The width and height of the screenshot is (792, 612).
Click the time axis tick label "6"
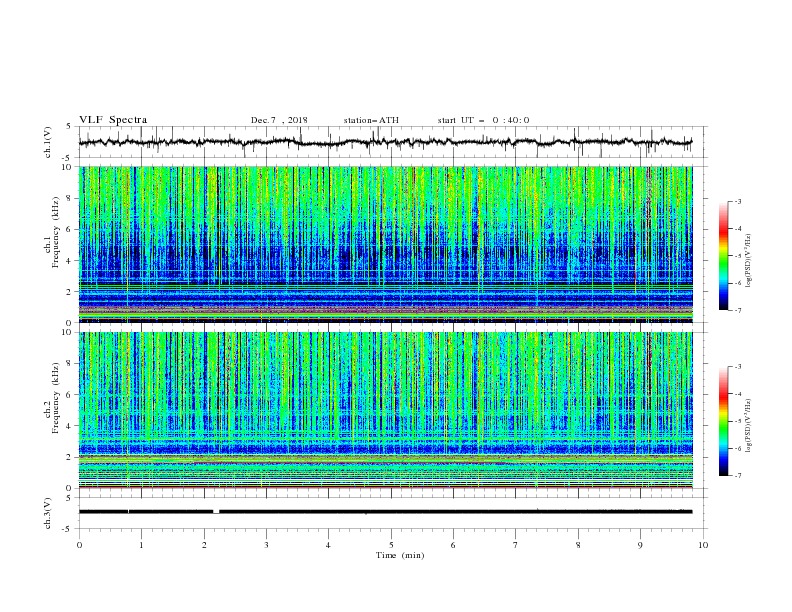coord(453,545)
